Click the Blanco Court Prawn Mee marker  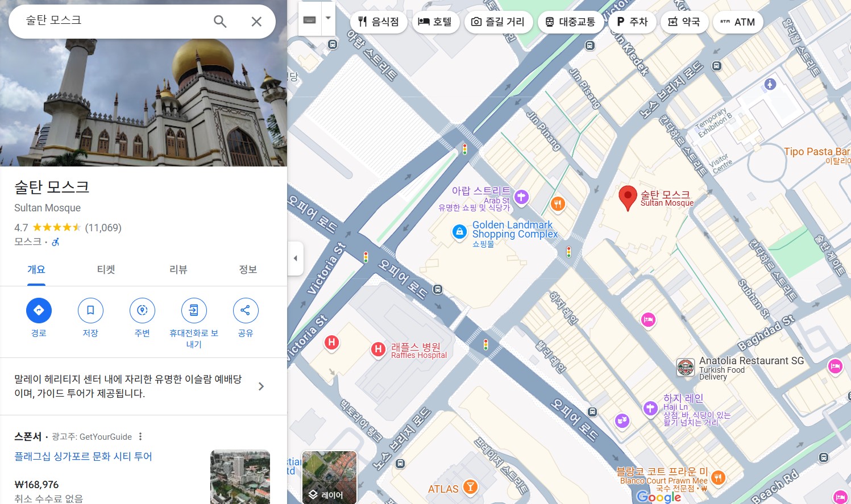point(718,477)
